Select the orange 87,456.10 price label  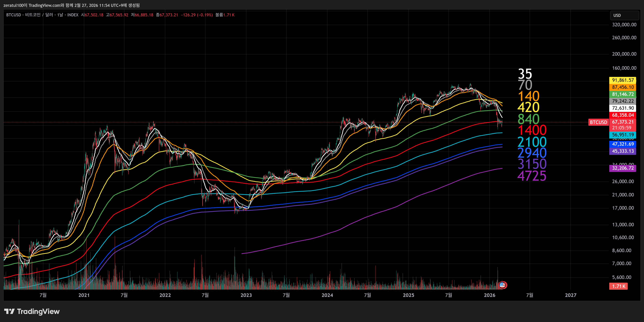pos(622,87)
